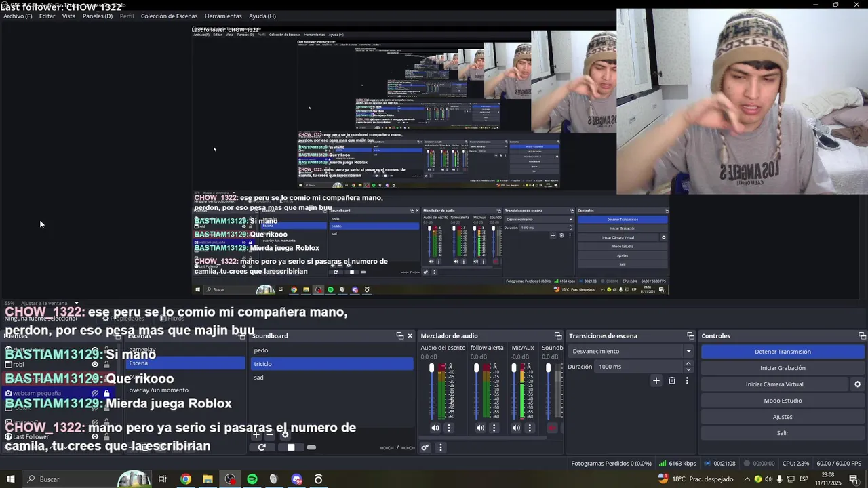This screenshot has width=868, height=488.
Task: Open Soundboard sound settings gear
Action: (x=285, y=435)
